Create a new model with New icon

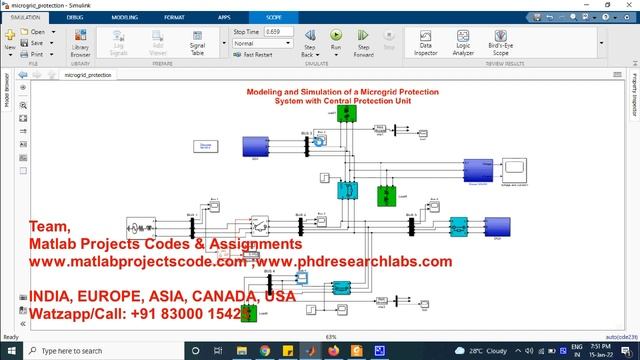coord(10,36)
